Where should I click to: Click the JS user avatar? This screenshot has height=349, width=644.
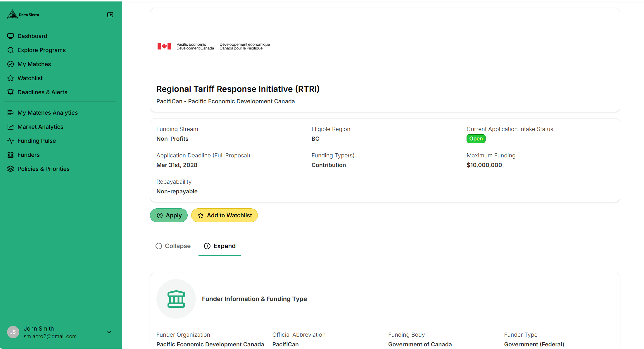[x=13, y=332]
